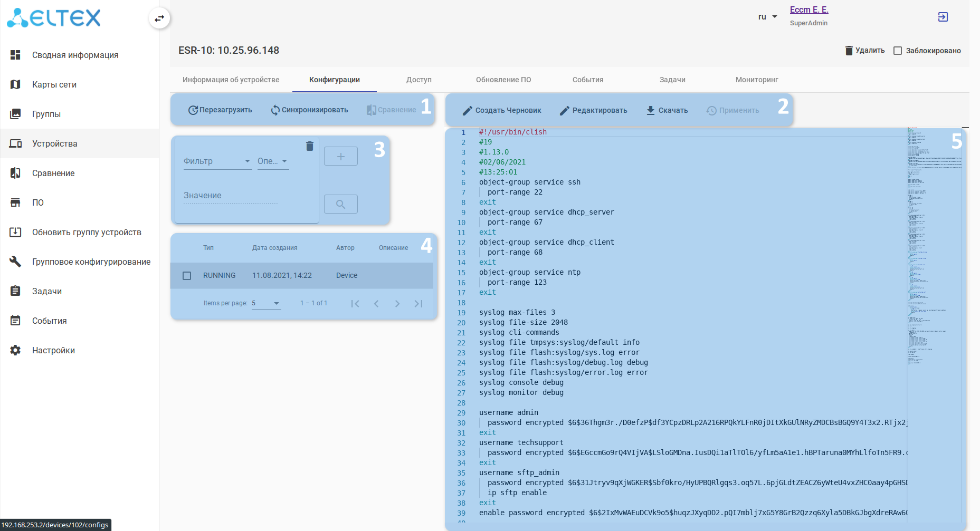
Task: Delete the filter with trash icon
Action: (x=310, y=146)
